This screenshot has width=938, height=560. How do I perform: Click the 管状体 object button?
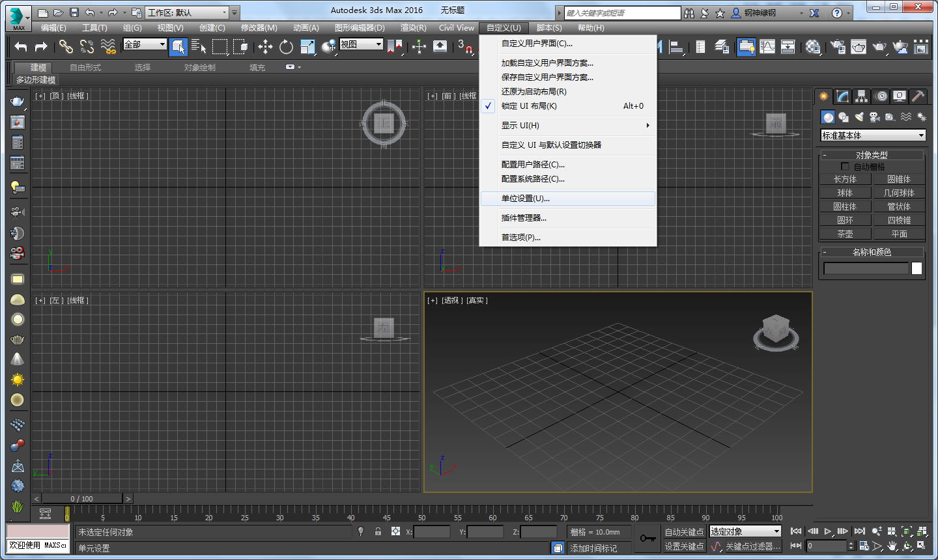pyautogui.click(x=899, y=206)
